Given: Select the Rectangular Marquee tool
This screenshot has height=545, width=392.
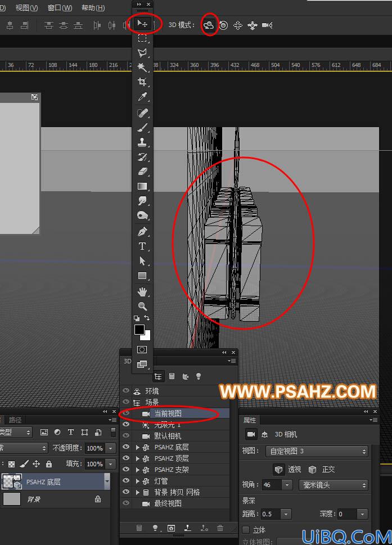Looking at the screenshot, I should tap(142, 38).
